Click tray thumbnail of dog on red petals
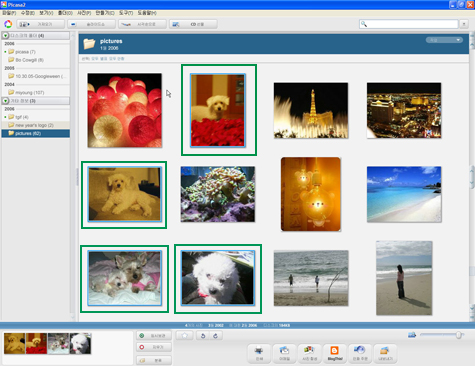The width and height of the screenshot is (475, 366). [36, 343]
